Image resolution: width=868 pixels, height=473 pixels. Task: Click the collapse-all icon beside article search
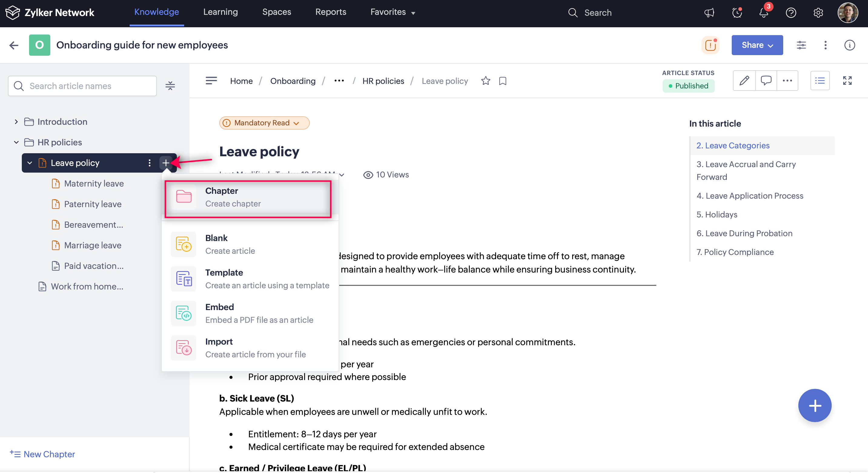[170, 86]
